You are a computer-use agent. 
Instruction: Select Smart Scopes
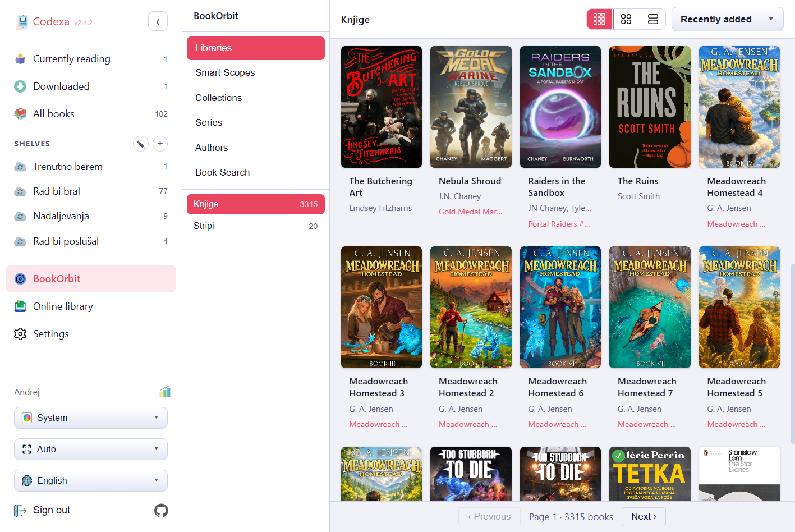click(x=256, y=73)
